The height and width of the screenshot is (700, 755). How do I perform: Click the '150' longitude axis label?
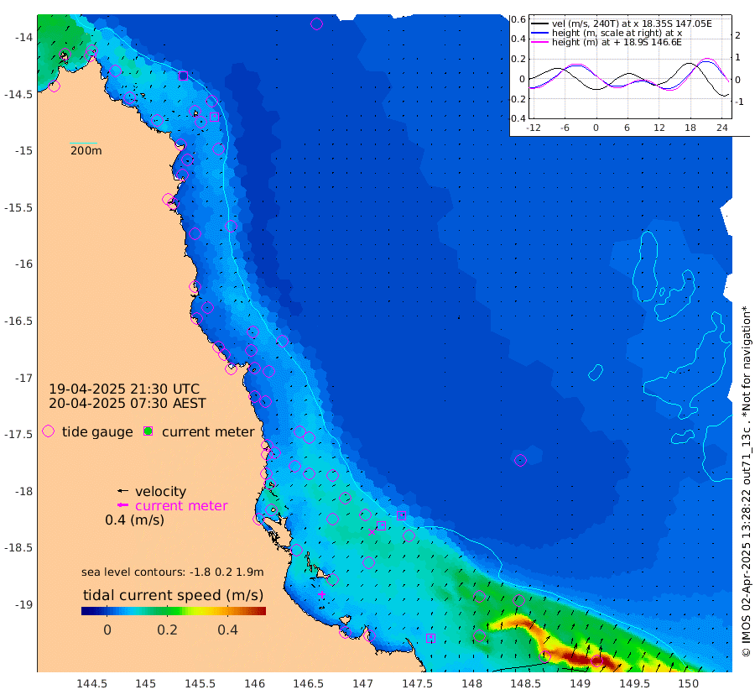point(688,683)
